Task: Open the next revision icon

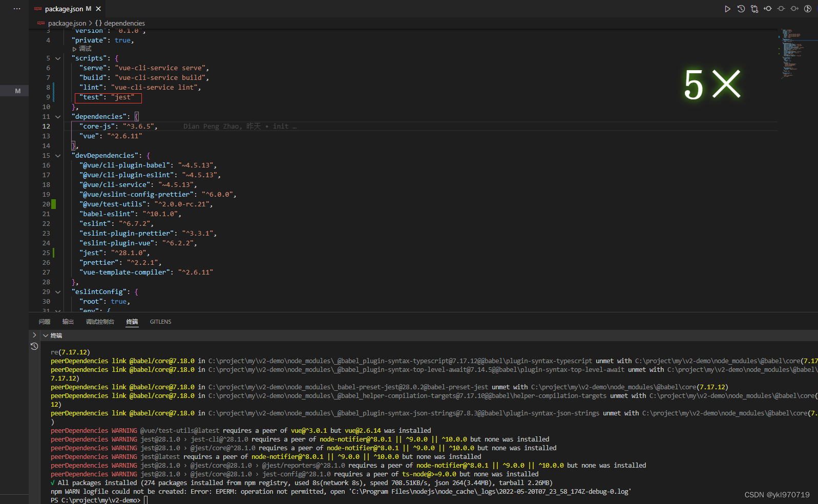Action: tap(794, 9)
